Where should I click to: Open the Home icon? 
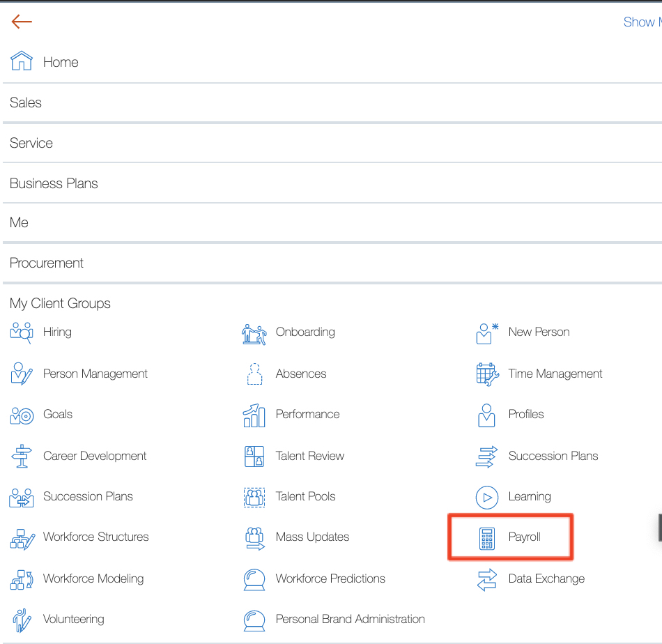tap(22, 61)
